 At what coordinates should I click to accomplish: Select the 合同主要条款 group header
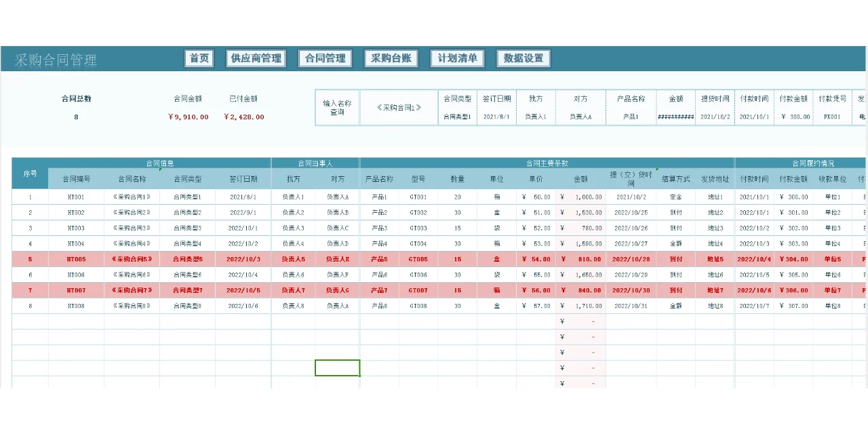(x=547, y=163)
